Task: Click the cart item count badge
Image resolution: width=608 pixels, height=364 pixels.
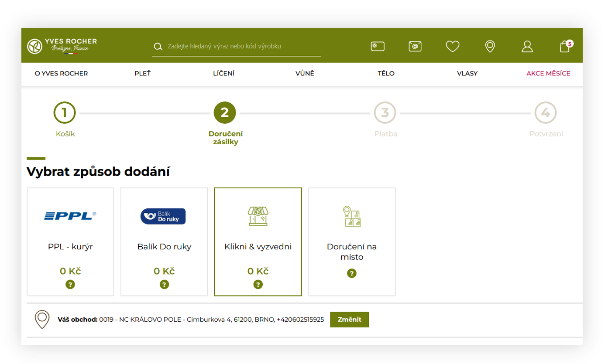Action: pos(570,44)
